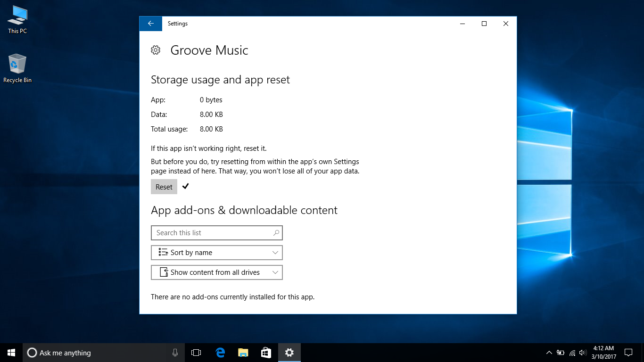
Task: Open File Explorer from the taskbar
Action: pos(243,353)
